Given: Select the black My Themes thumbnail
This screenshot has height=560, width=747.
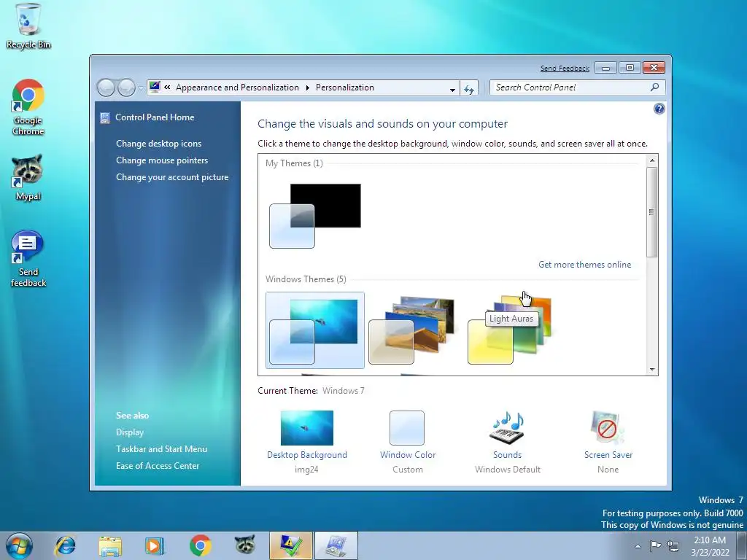Looking at the screenshot, I should pos(315,216).
